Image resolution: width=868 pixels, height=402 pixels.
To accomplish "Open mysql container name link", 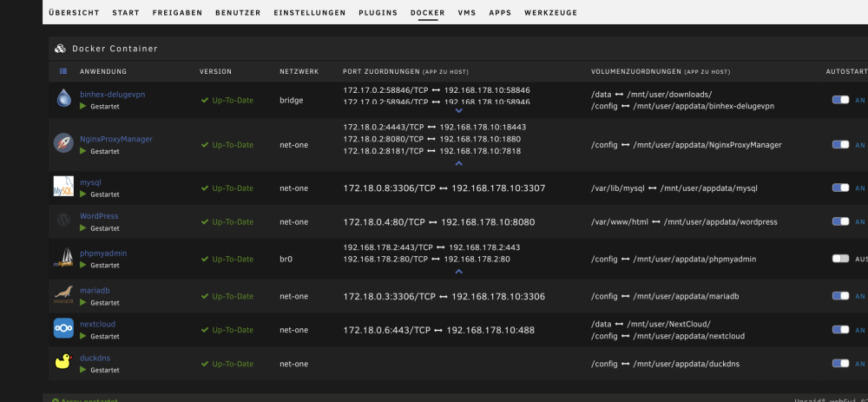I will pos(91,182).
